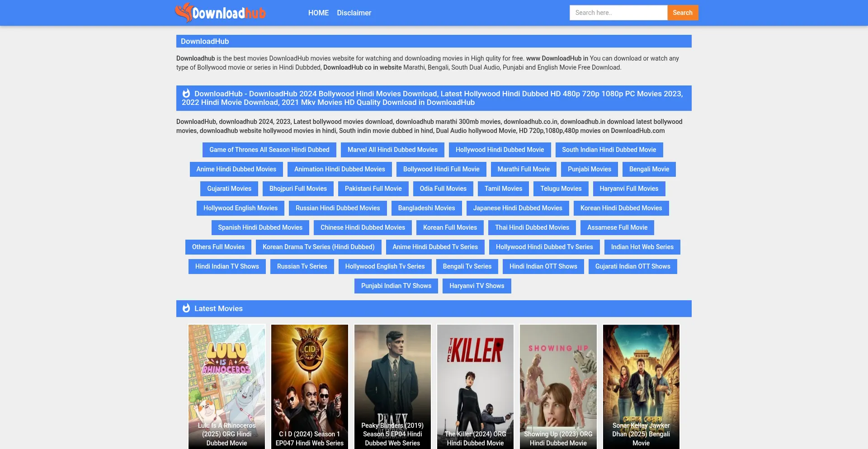Click the DownloadHub section header

tap(434, 41)
